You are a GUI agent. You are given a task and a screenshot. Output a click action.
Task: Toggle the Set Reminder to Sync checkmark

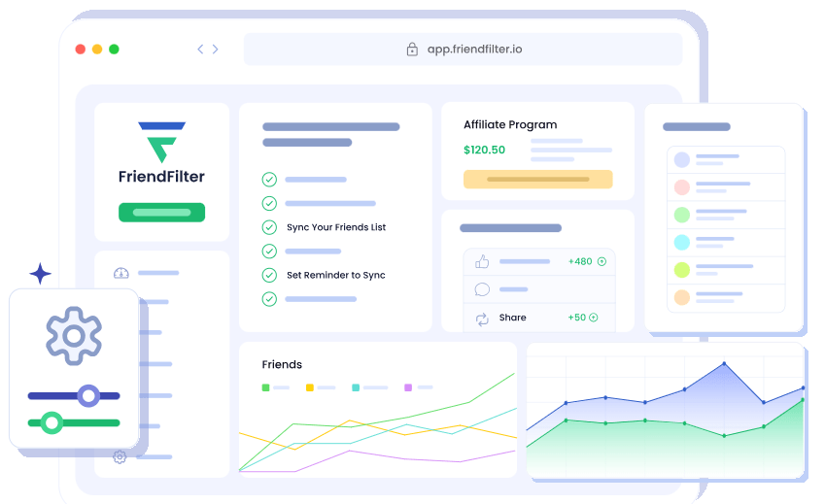[x=269, y=275]
